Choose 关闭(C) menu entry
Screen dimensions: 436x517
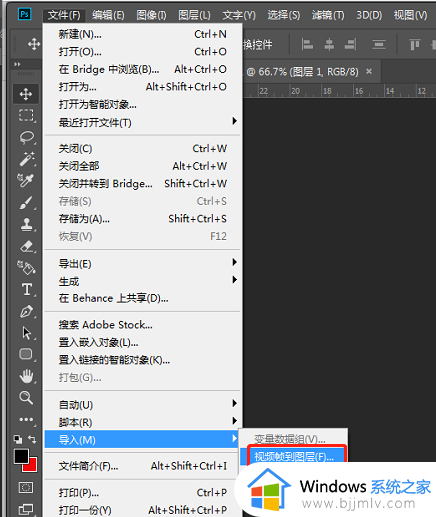coord(143,148)
